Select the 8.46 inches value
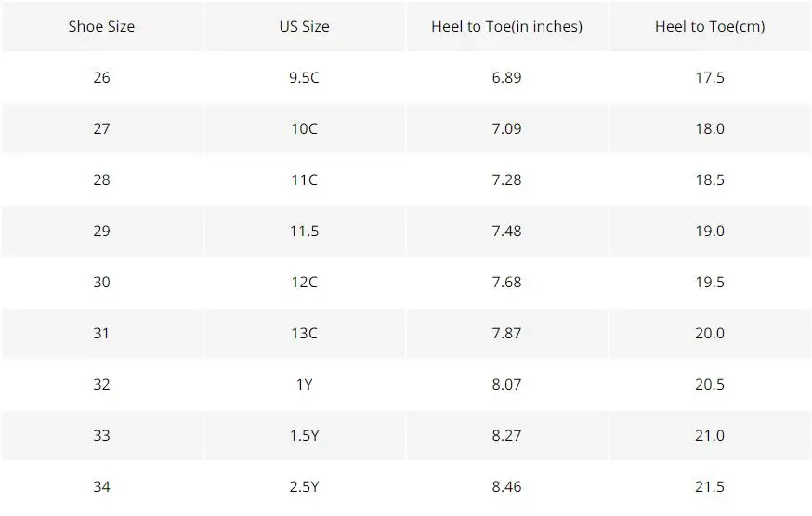The width and height of the screenshot is (812, 516). [x=507, y=486]
